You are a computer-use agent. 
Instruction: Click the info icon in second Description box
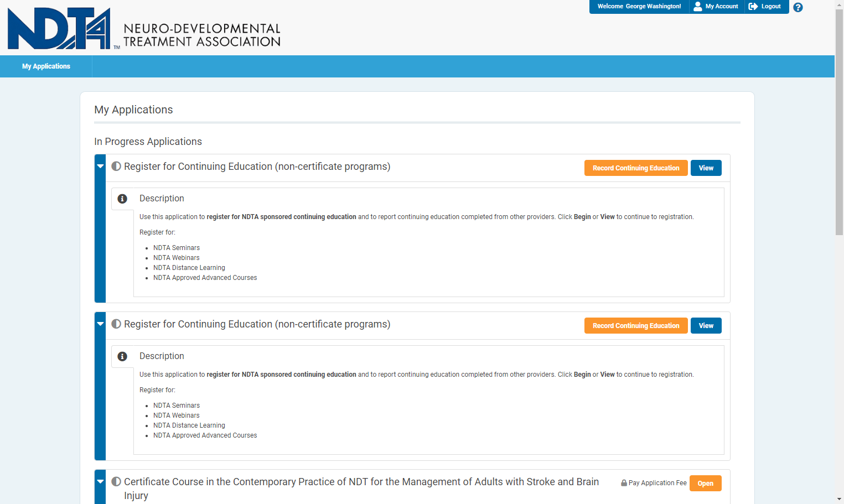point(122,356)
